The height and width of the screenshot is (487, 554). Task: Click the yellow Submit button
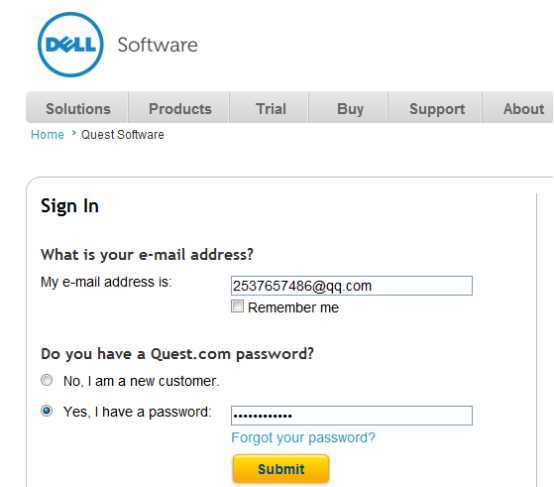pos(281,469)
